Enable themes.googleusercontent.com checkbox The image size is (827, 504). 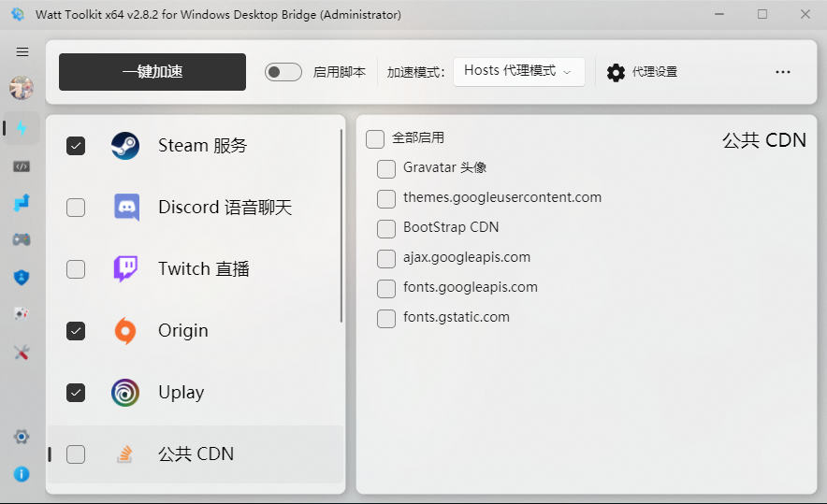pyautogui.click(x=386, y=199)
